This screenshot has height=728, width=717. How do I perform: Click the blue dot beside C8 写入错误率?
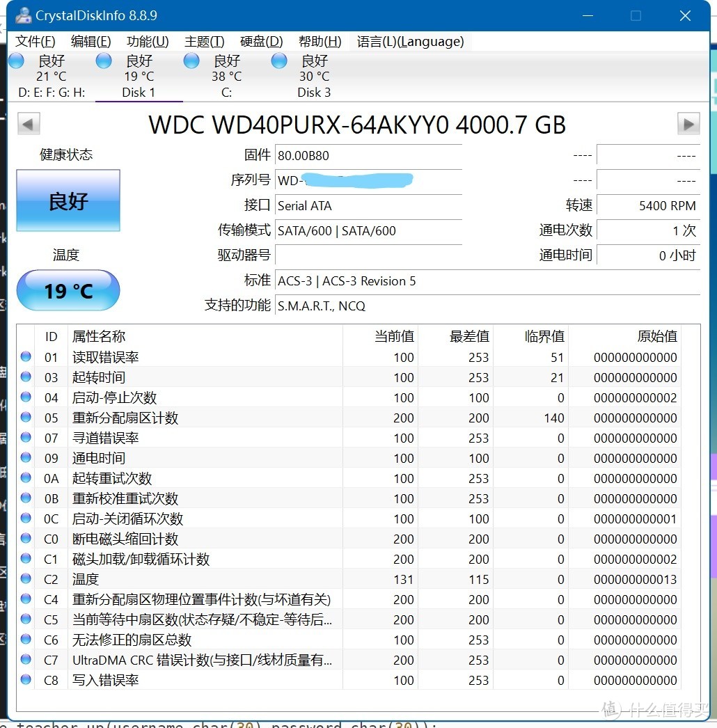point(25,680)
